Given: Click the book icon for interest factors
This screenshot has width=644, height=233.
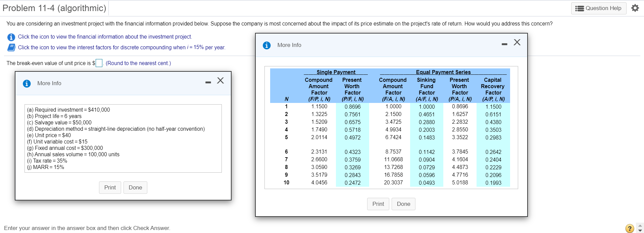Looking at the screenshot, I should (x=11, y=47).
